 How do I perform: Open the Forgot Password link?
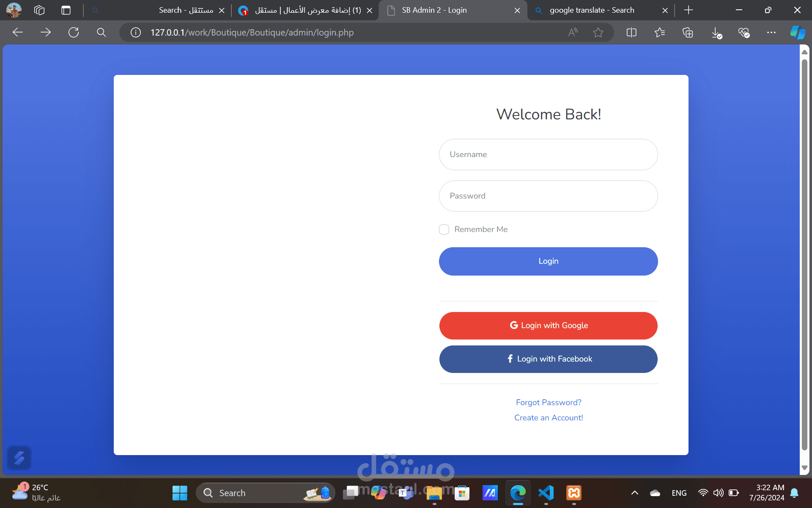548,403
